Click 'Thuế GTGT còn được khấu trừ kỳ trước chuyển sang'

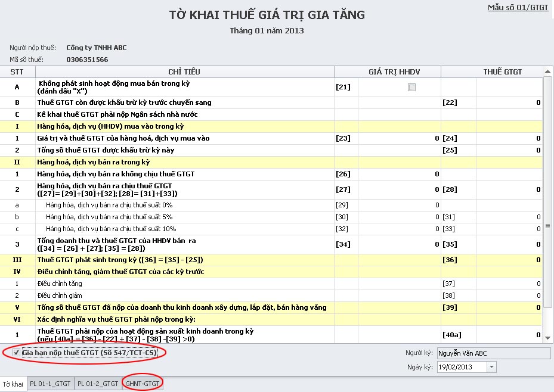pos(125,102)
